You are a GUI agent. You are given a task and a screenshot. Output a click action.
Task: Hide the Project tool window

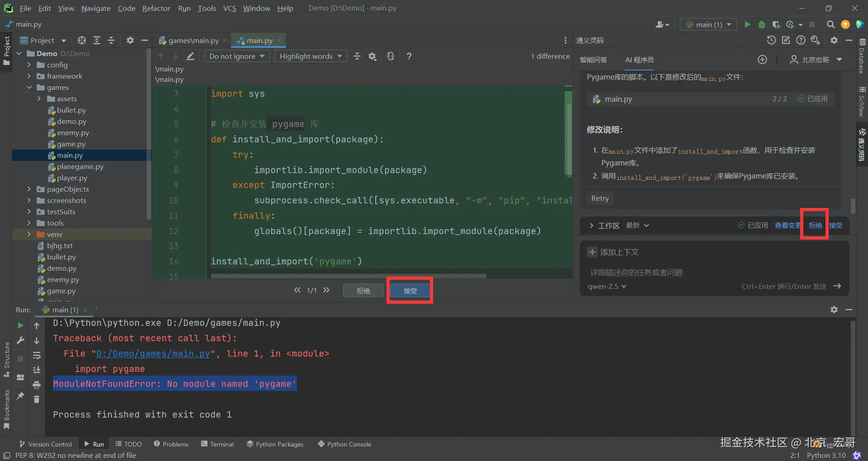point(145,40)
